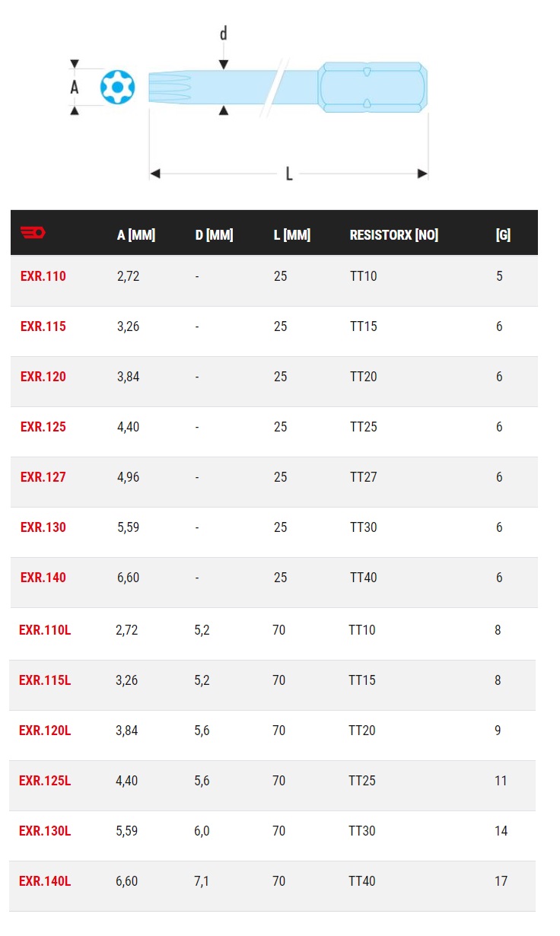Open the EXR.120L product link

tap(45, 731)
